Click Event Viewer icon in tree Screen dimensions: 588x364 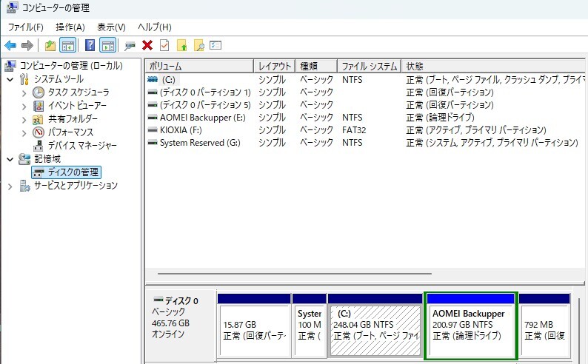click(39, 106)
